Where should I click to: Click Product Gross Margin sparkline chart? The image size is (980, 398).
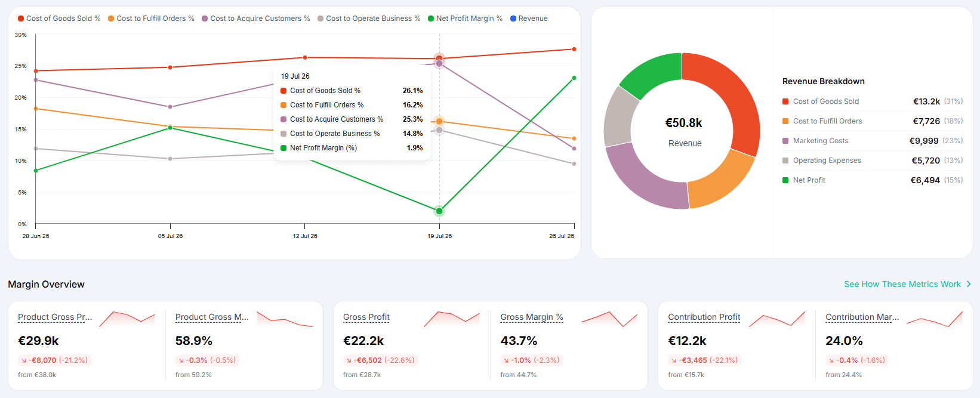coord(285,319)
